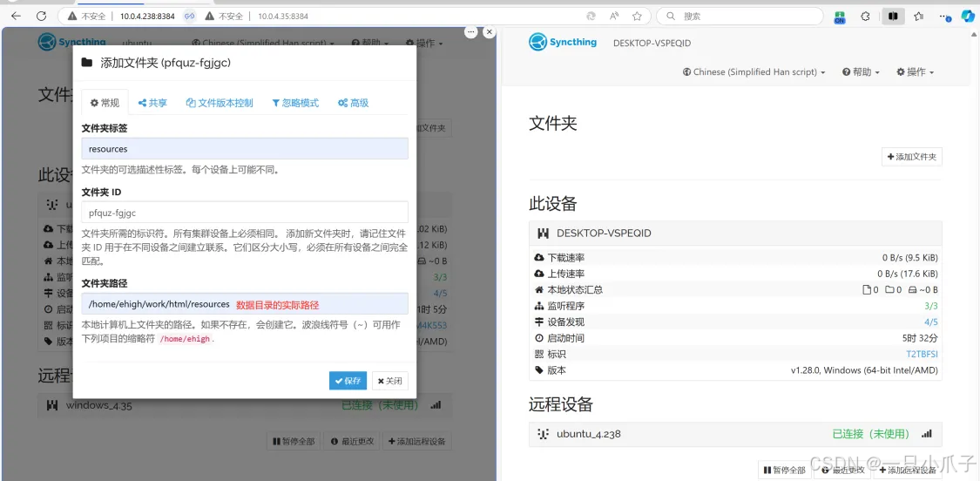980x481 pixels.
Task: Select the 常规 tab in dialog
Action: click(x=105, y=103)
